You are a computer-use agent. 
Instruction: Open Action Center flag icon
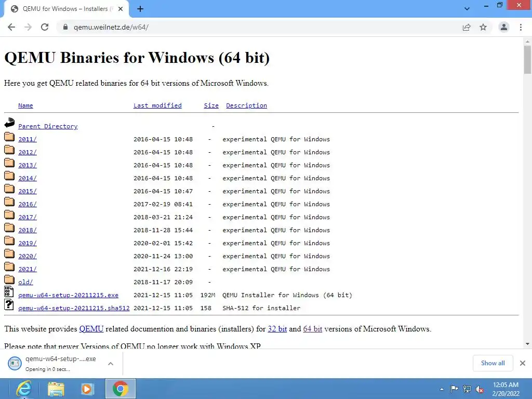tap(454, 389)
